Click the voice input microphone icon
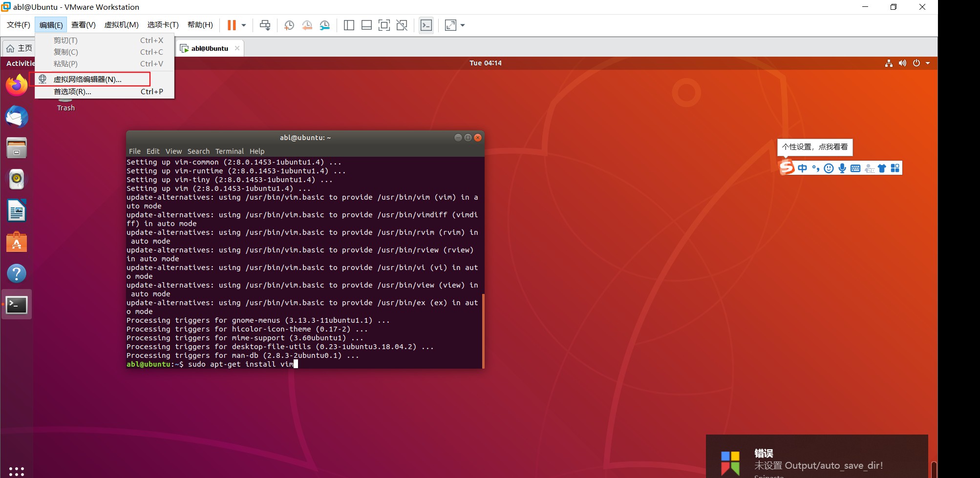Screen dimensions: 980x478 (x=842, y=168)
